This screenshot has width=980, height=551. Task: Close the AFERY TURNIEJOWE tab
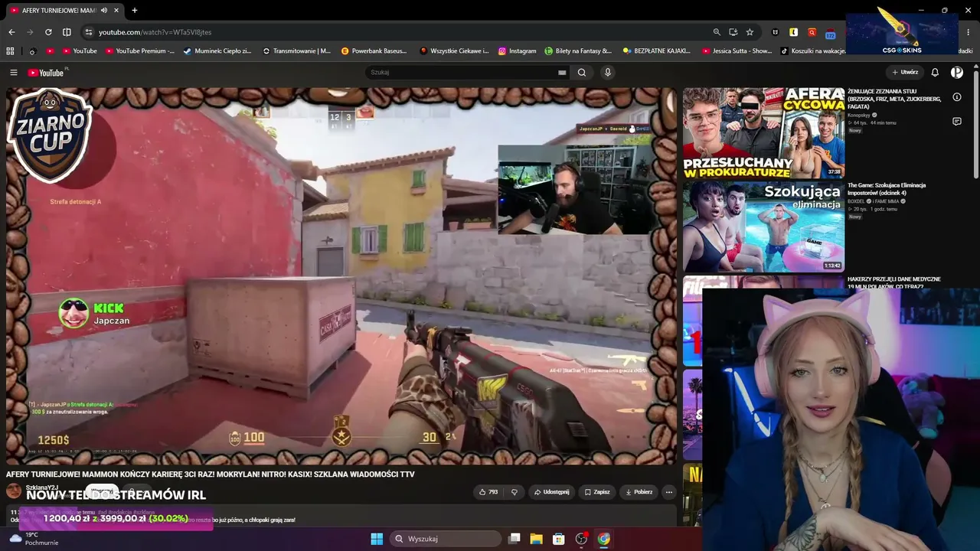point(116,11)
